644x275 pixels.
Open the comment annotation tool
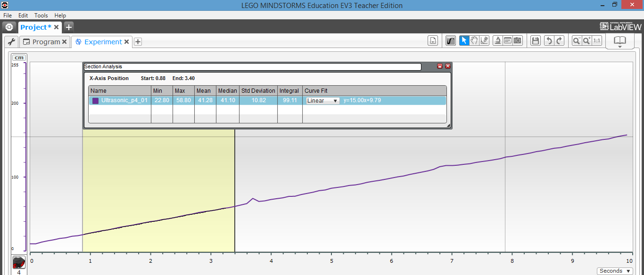pos(508,41)
